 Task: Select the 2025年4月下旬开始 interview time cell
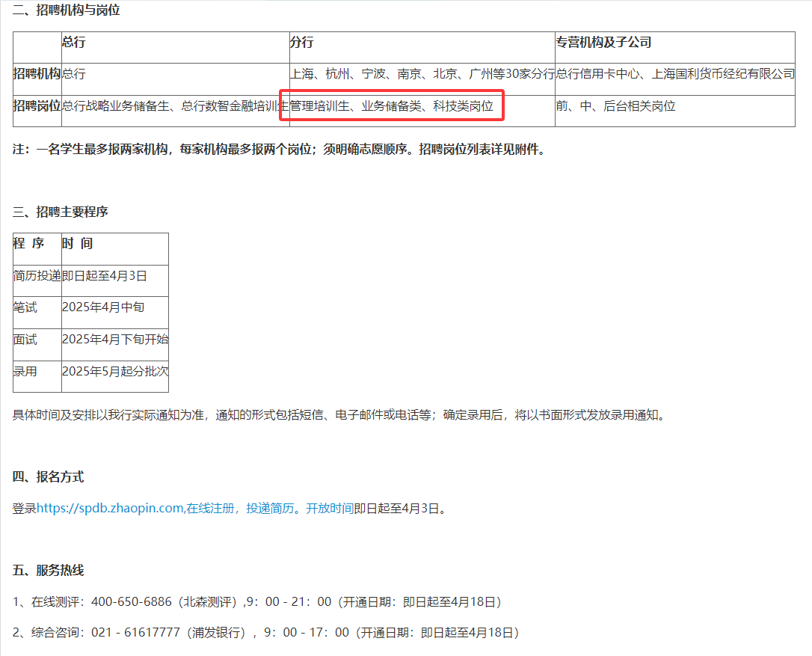click(114, 340)
